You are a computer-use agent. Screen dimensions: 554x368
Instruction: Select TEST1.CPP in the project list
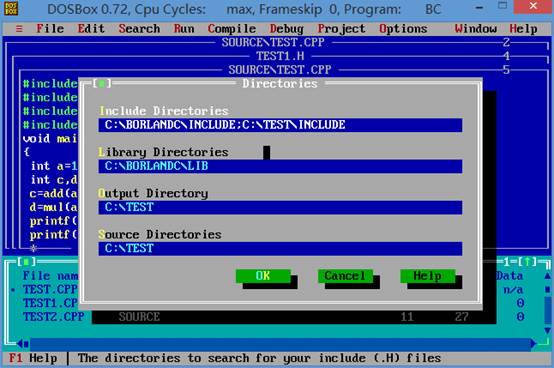(50, 303)
